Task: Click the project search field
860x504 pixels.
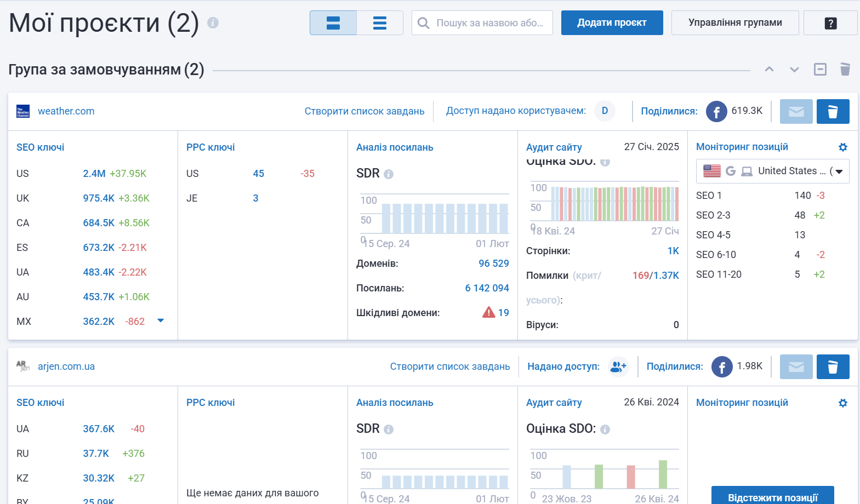Action: click(x=482, y=23)
